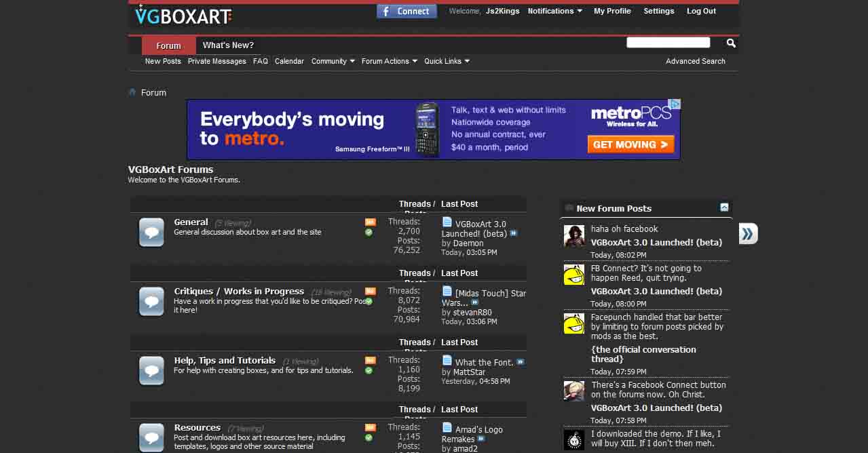The image size is (868, 453).
Task: Click avatar next to 'haha oh facebook'
Action: click(x=573, y=236)
